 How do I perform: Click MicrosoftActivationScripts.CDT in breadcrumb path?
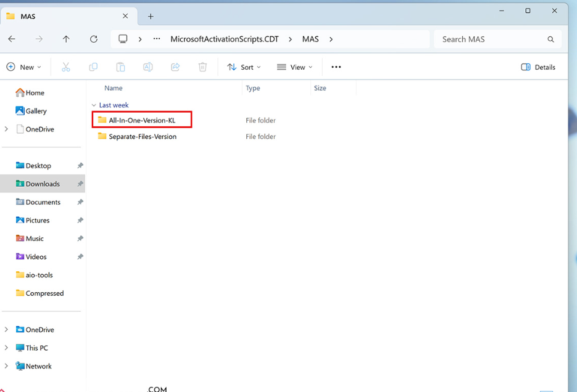click(225, 39)
